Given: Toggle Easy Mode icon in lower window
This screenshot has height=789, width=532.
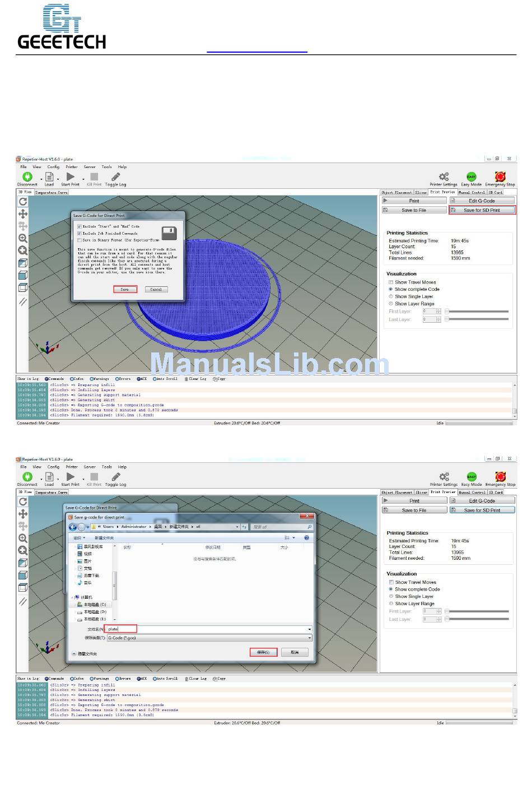Looking at the screenshot, I should (472, 476).
